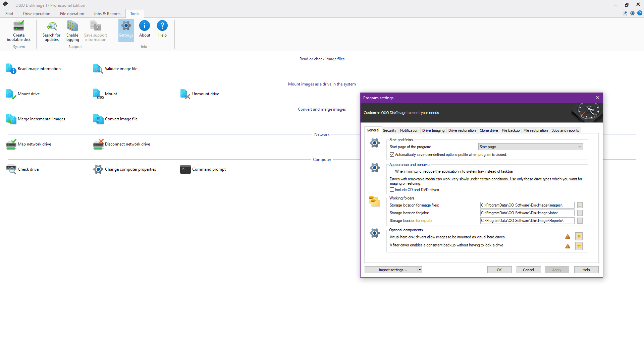Enable minimize to system tray option
644x348 pixels.
pyautogui.click(x=392, y=171)
